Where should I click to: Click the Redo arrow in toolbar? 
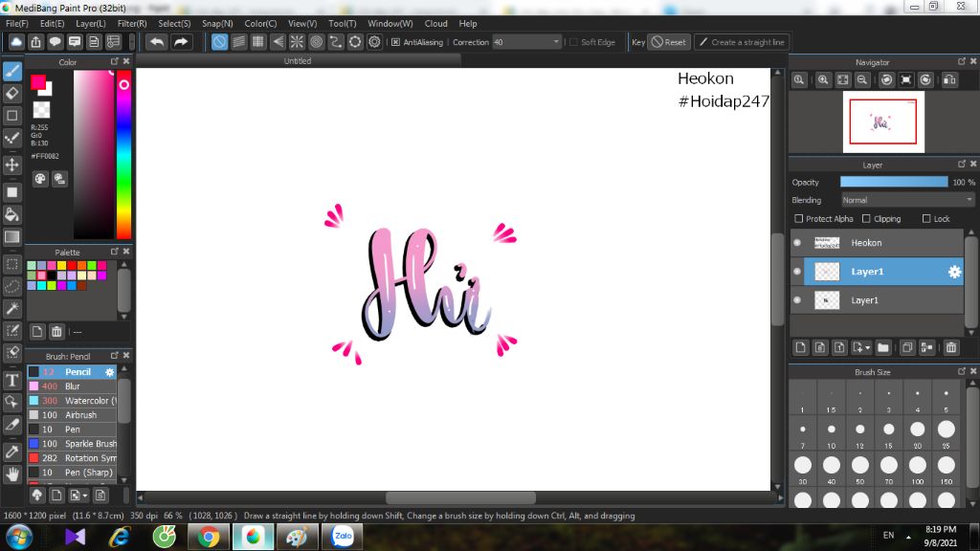(181, 42)
